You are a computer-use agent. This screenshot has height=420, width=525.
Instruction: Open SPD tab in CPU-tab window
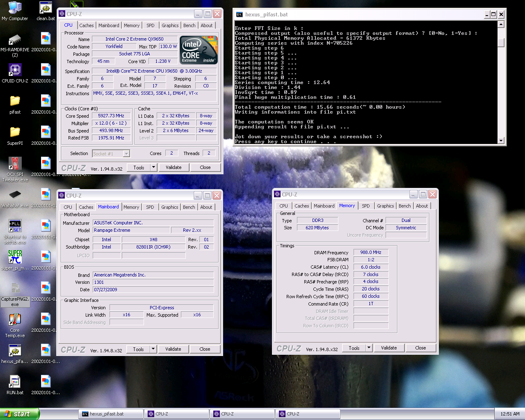coord(151,25)
